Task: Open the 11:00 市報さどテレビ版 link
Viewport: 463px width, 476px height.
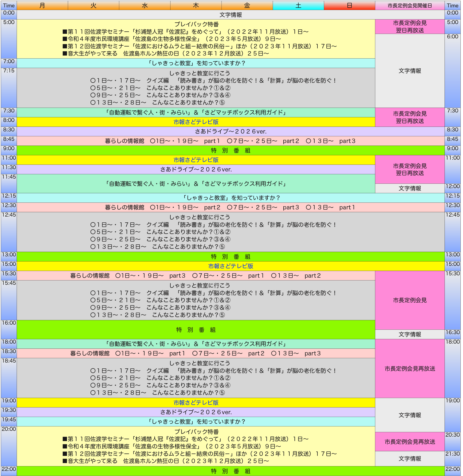Action: point(196,160)
